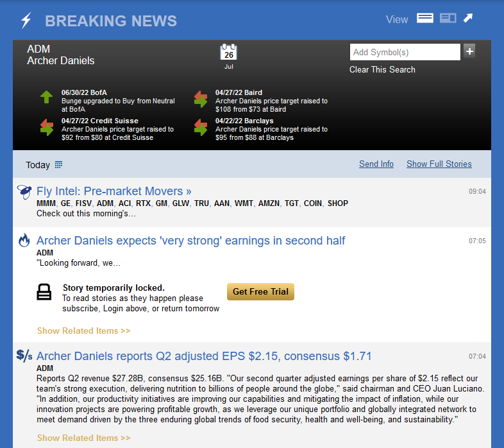This screenshot has width=504, height=448.
Task: Open the pop-out arrow icon
Action: click(468, 18)
